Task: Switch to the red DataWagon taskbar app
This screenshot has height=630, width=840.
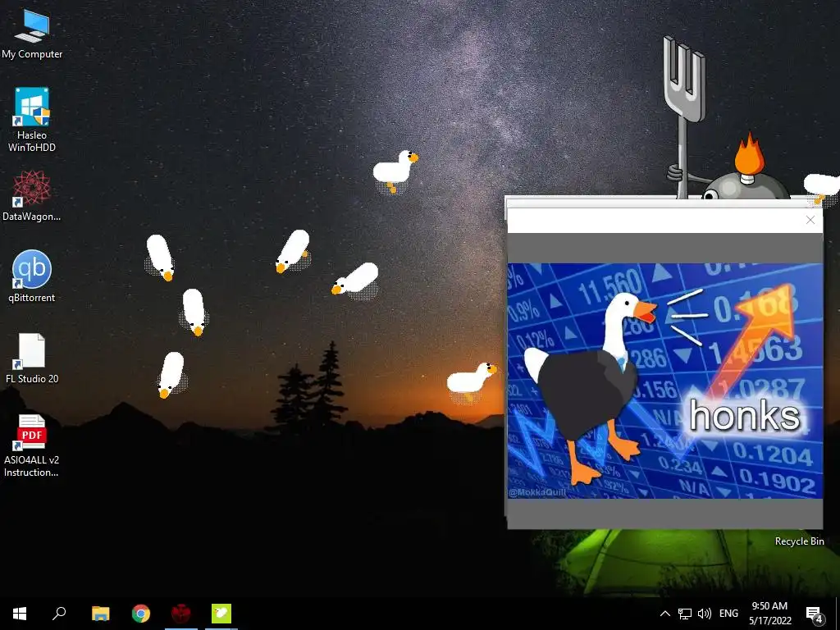Action: pos(181,614)
